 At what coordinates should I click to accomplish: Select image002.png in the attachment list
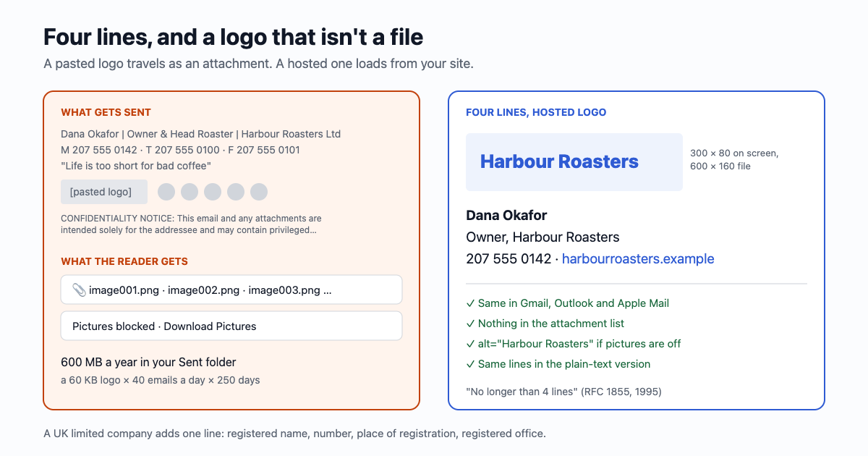tap(203, 290)
